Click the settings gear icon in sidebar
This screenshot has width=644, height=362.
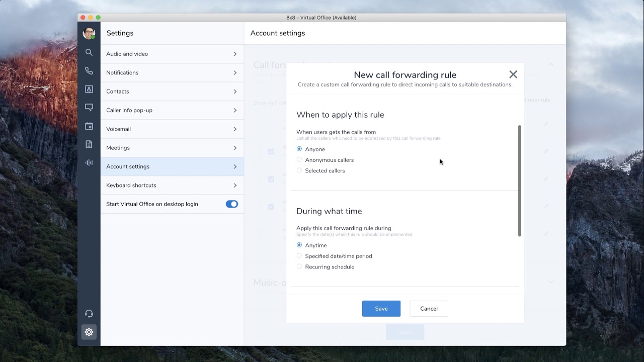[89, 332]
